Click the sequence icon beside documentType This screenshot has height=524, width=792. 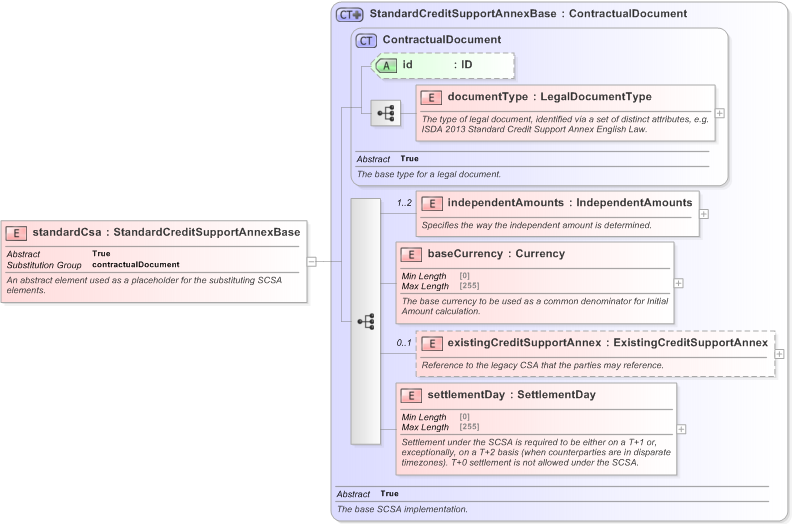pos(386,113)
